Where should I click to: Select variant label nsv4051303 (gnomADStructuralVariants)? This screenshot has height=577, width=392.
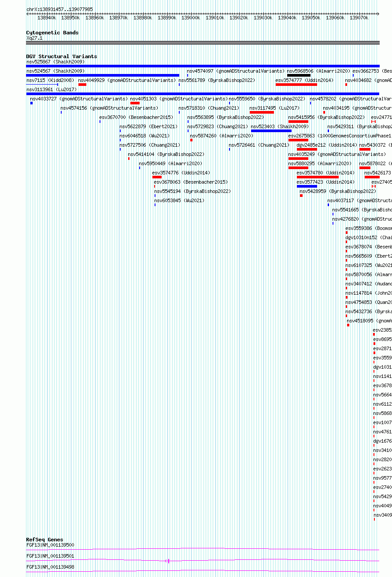click(x=179, y=99)
